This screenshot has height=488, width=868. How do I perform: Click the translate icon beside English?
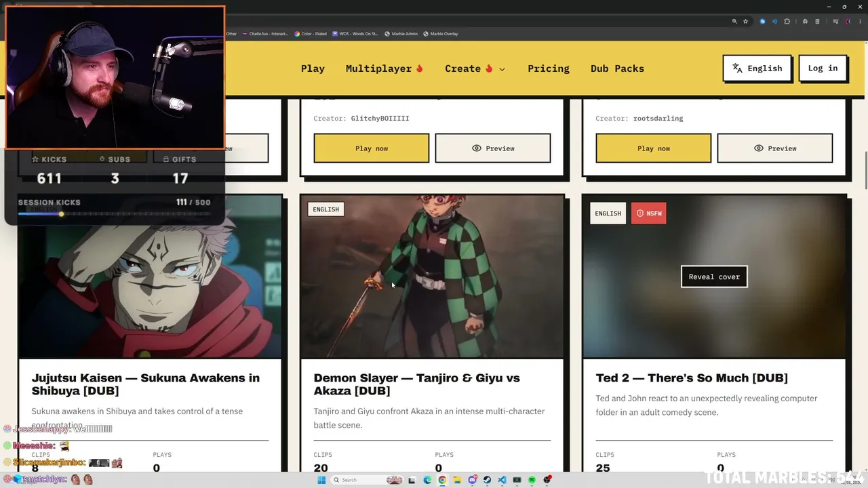click(x=737, y=68)
